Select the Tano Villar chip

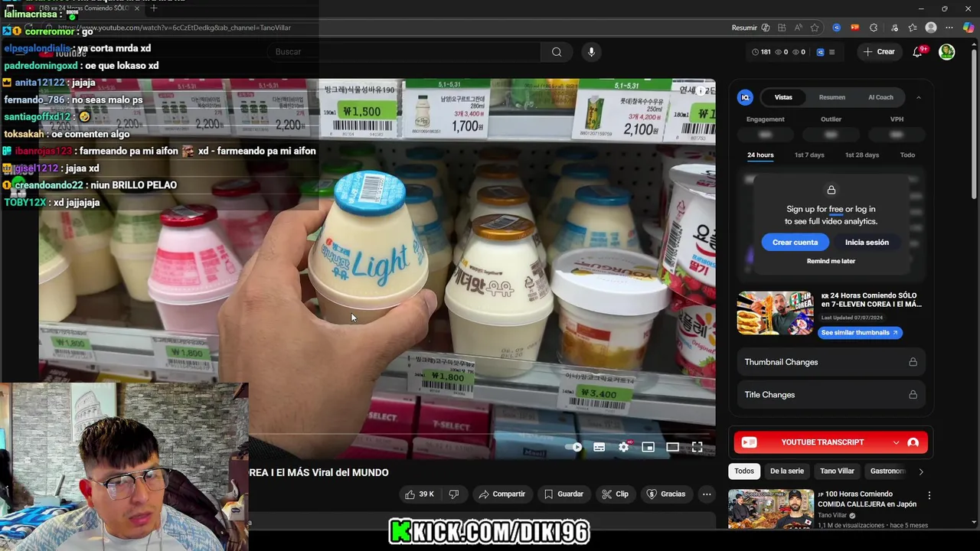pos(837,471)
